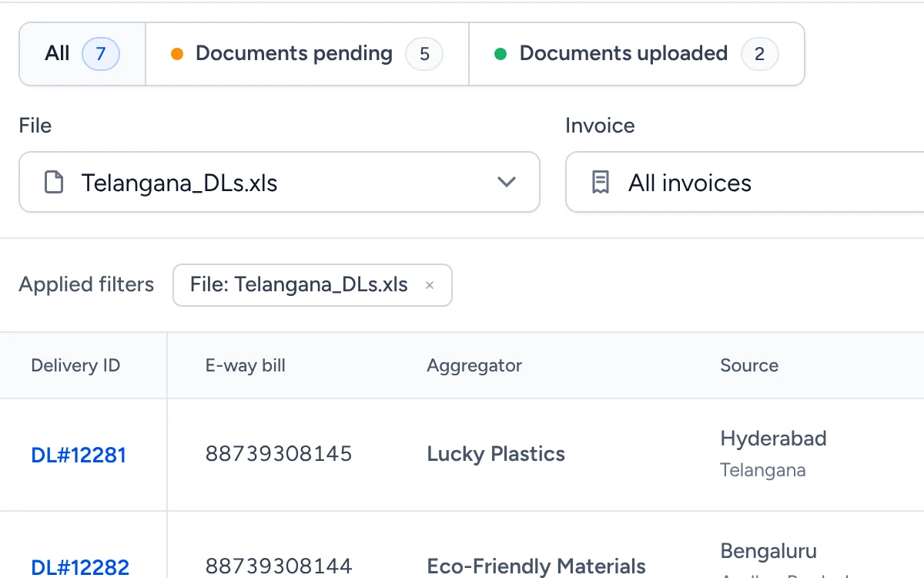Switch to the All tab
Viewport: 924px width, 578px height.
tap(82, 54)
